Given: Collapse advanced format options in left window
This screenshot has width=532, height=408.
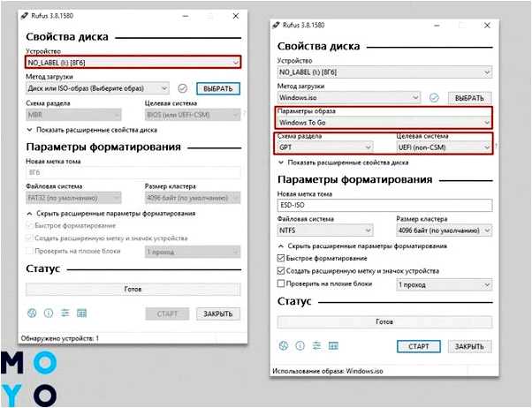Looking at the screenshot, I should point(110,214).
